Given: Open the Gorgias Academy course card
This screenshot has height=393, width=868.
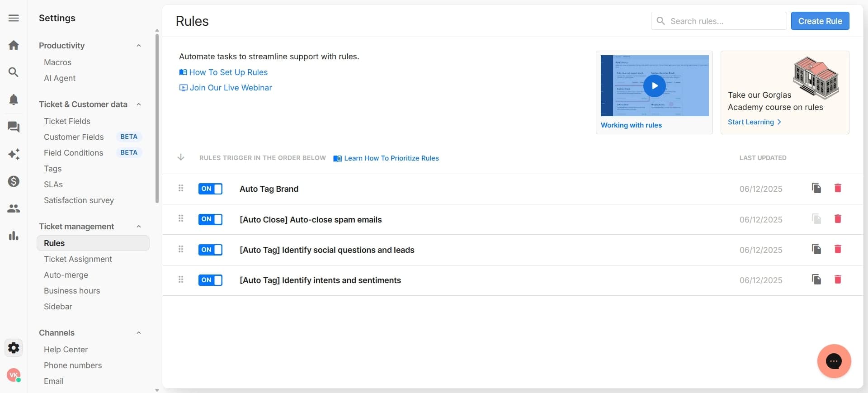Looking at the screenshot, I should coord(785,92).
